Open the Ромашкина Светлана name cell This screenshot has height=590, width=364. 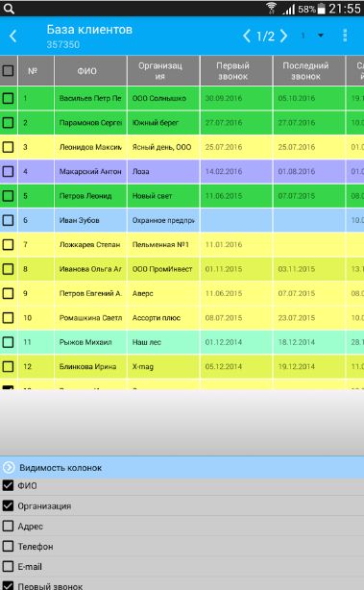[90, 317]
